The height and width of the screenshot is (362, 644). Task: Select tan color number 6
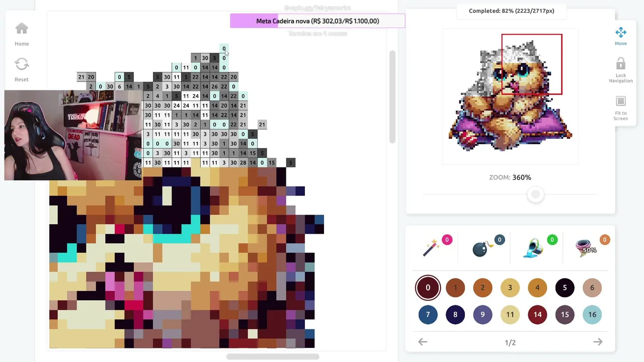click(x=592, y=288)
